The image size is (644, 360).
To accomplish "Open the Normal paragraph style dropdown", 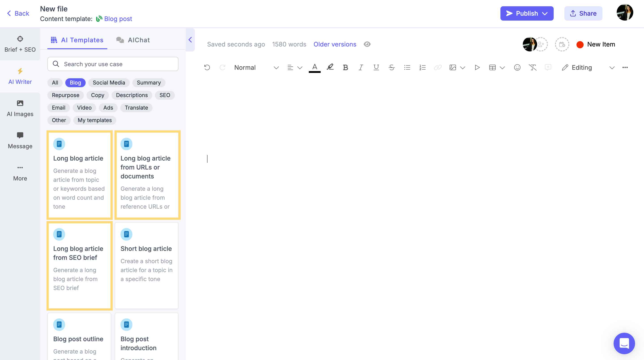I will [256, 68].
